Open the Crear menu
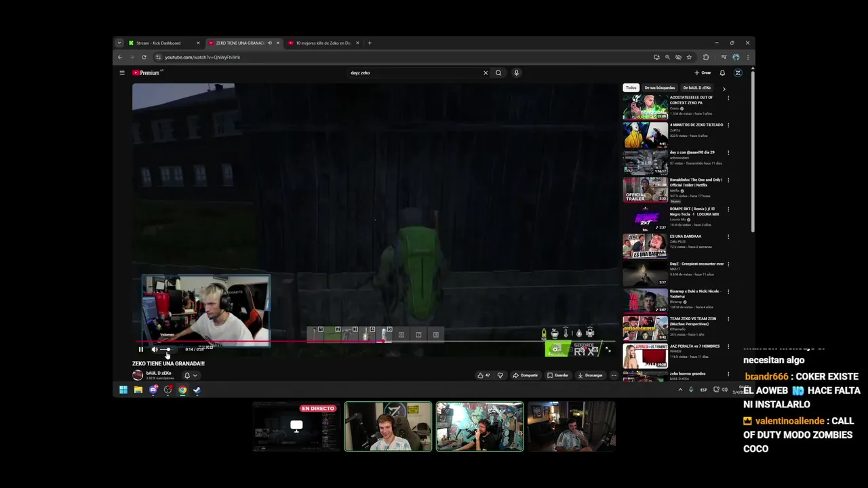This screenshot has height=488, width=868. click(703, 73)
